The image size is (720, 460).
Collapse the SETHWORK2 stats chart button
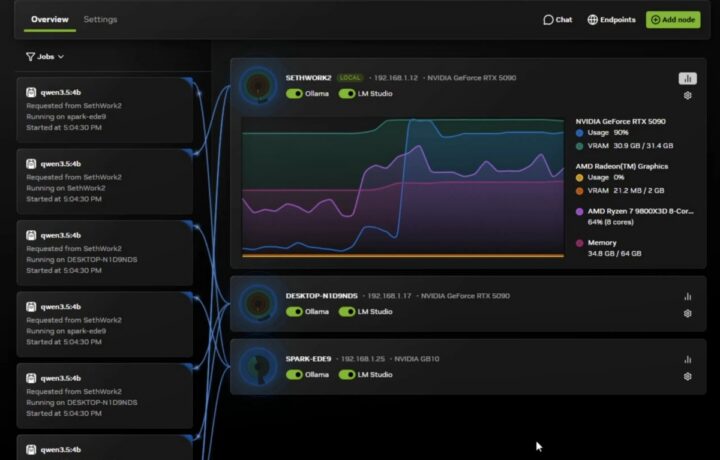(687, 79)
